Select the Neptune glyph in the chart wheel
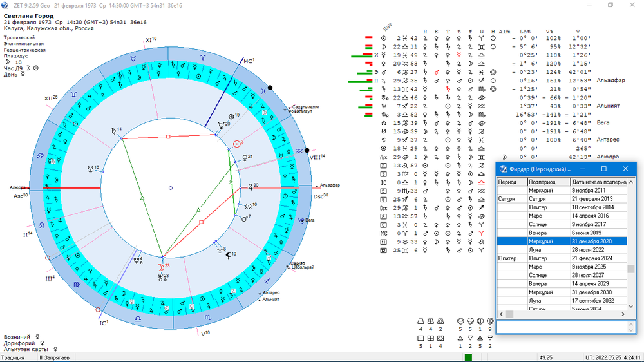 220,250
